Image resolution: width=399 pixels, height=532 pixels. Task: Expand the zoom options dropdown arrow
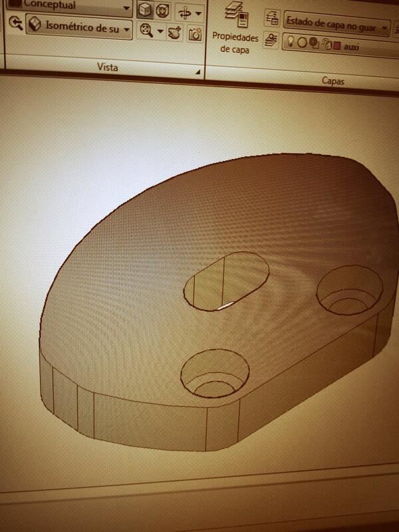coord(160,32)
